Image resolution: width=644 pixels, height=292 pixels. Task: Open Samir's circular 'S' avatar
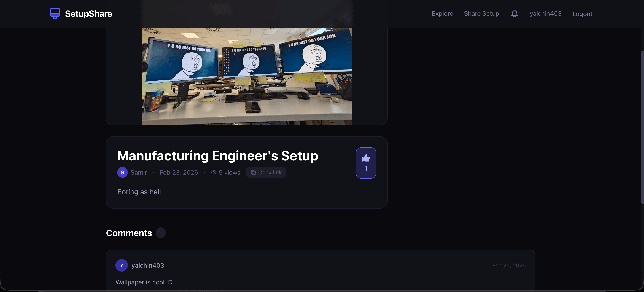click(x=122, y=172)
